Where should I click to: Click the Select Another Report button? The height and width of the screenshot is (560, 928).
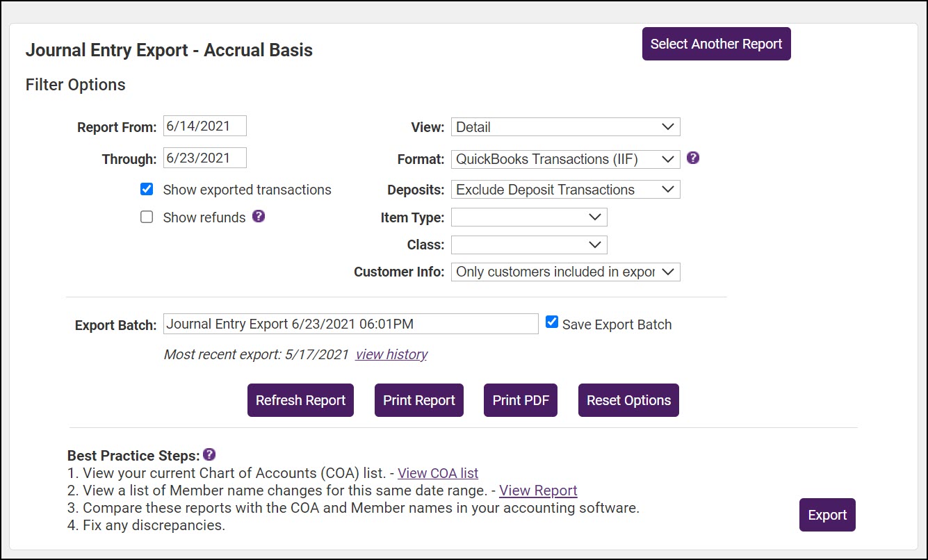click(716, 44)
